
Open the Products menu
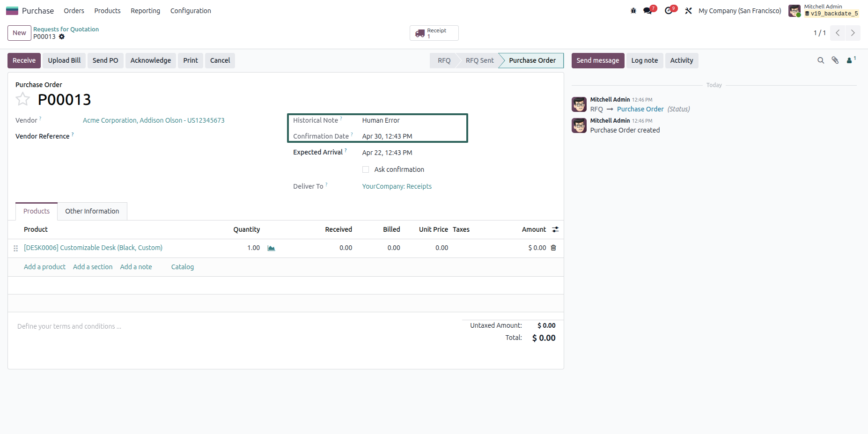107,11
